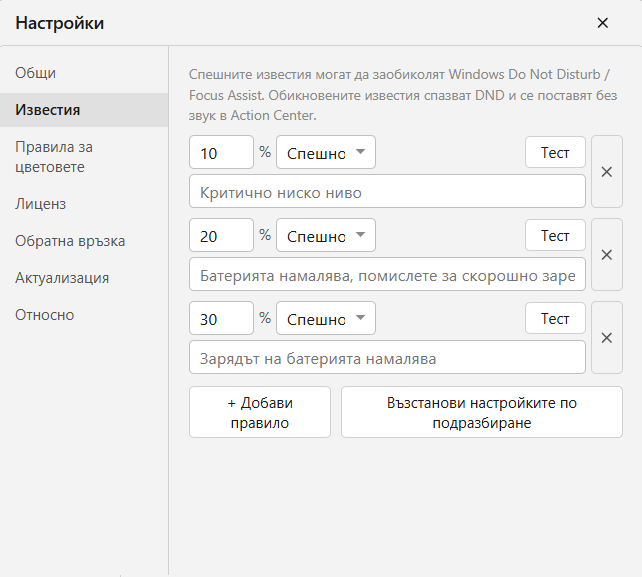Edit 'Зарядът на батерията намалява' message field
The width and height of the screenshot is (642, 577).
(x=387, y=357)
